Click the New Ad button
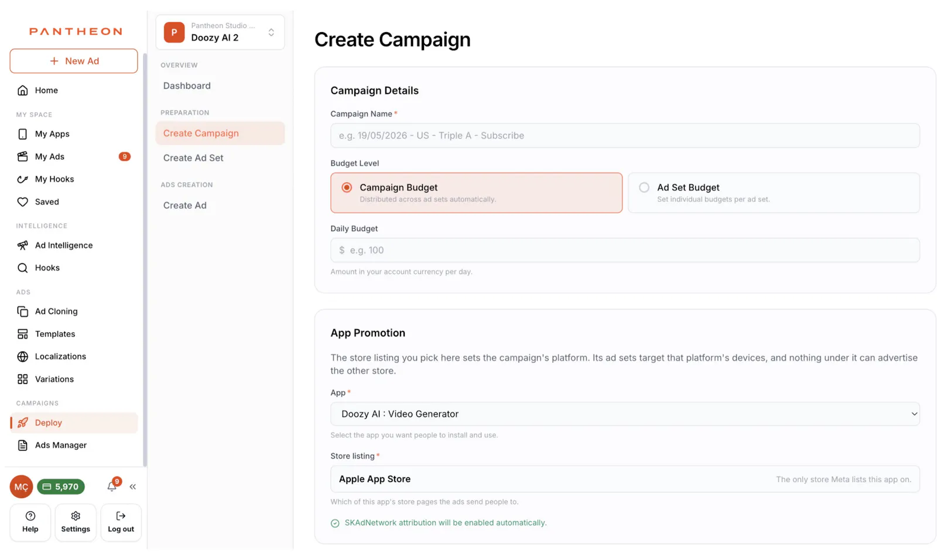The height and width of the screenshot is (560, 937). (x=74, y=61)
